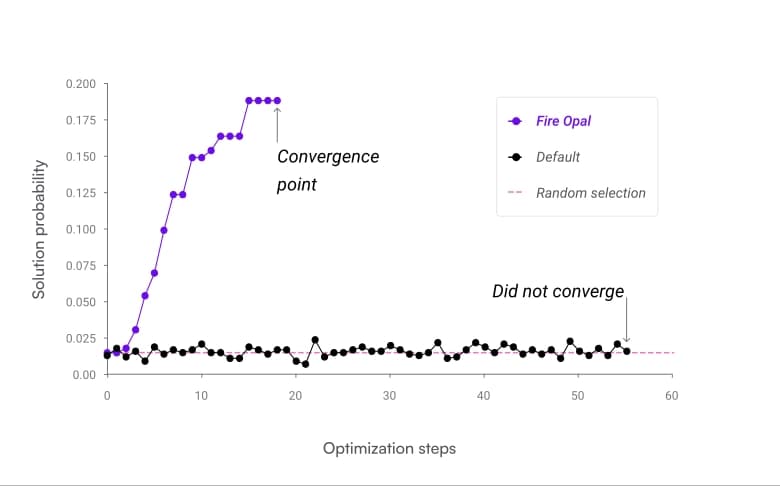The width and height of the screenshot is (780, 486).
Task: Click the Did not converge annotation
Action: click(x=557, y=291)
